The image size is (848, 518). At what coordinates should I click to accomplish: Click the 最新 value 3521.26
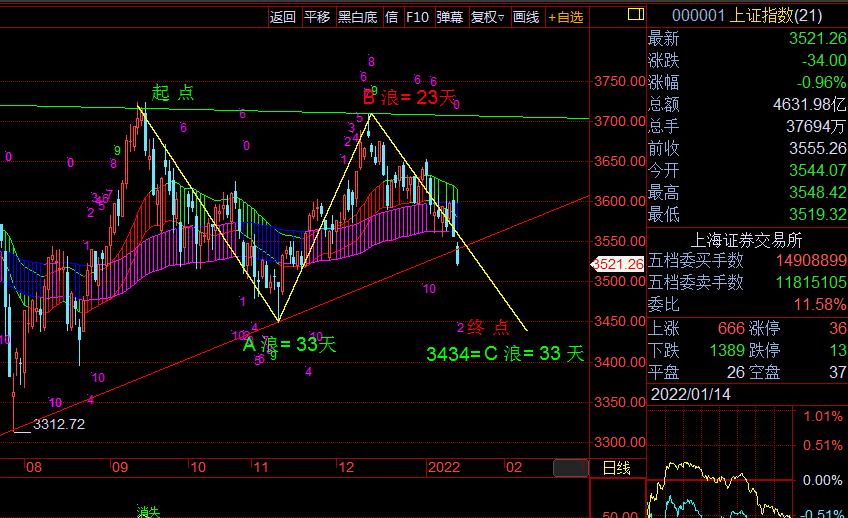817,38
